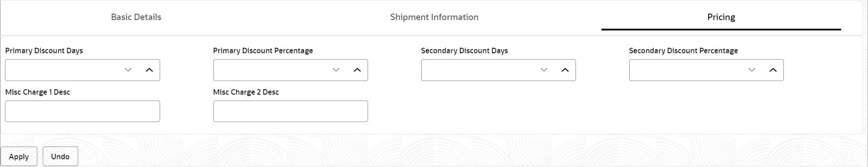Focus the Misc Charge 1 Desc field
The image size is (868, 167).
82,111
